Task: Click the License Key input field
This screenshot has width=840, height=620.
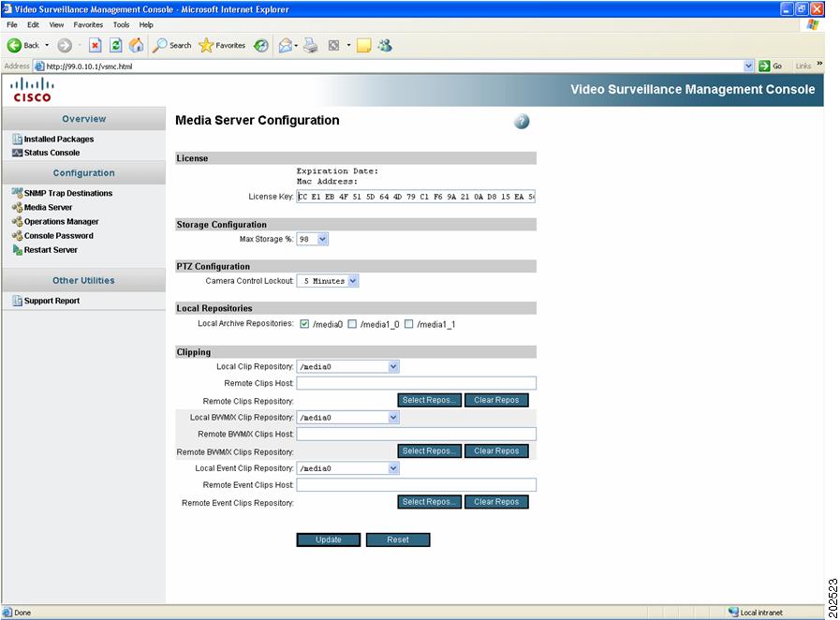Action: pos(416,197)
